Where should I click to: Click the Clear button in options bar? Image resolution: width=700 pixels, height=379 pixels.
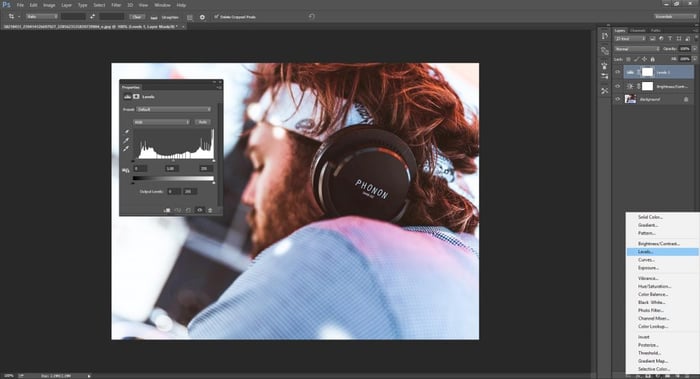(137, 17)
